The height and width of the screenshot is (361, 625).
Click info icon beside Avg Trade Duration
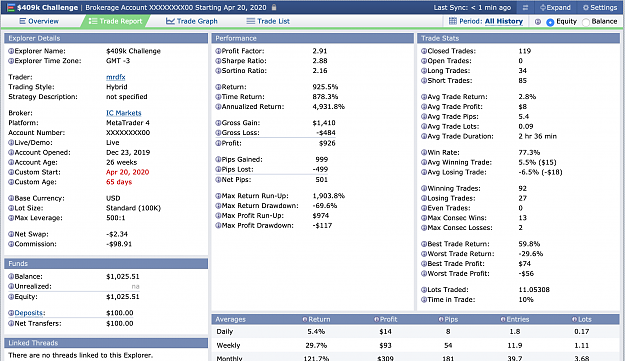pyautogui.click(x=424, y=136)
